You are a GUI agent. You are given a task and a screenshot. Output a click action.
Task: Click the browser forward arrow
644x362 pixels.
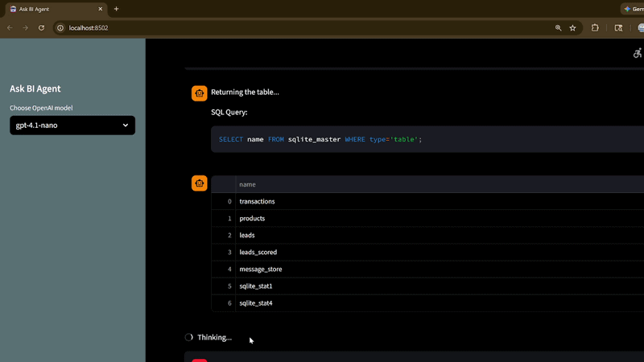[26, 27]
